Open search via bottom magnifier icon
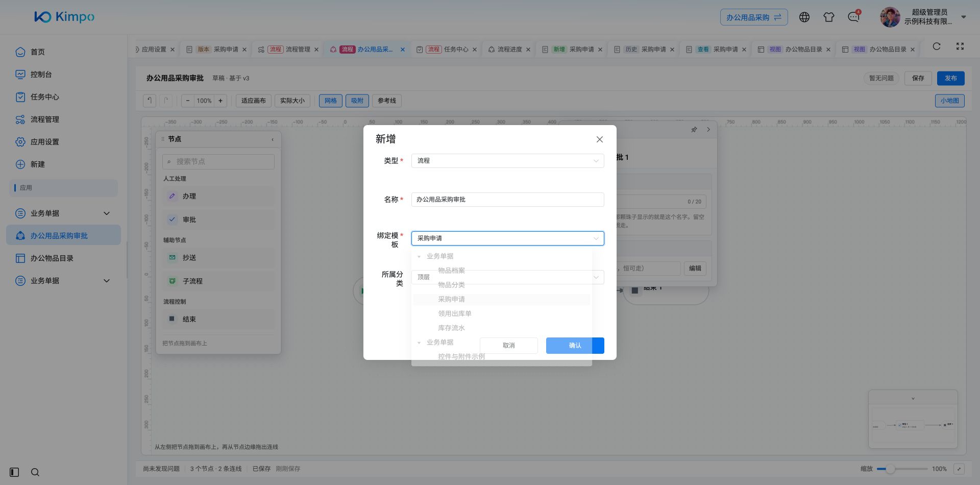 [x=35, y=472]
